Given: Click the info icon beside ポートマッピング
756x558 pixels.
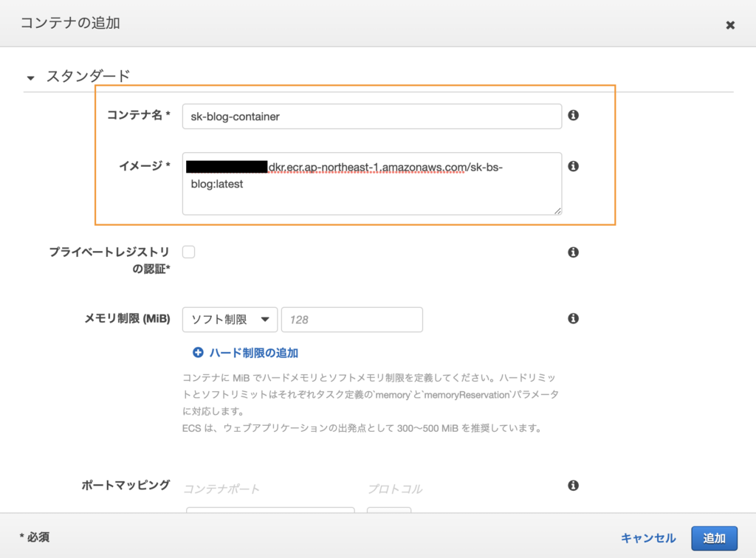Looking at the screenshot, I should [573, 486].
